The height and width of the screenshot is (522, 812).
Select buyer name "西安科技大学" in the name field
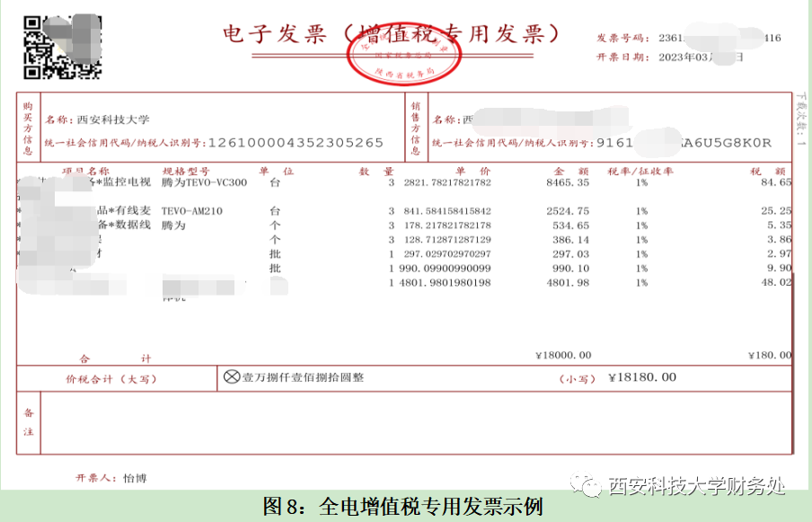coord(113,119)
